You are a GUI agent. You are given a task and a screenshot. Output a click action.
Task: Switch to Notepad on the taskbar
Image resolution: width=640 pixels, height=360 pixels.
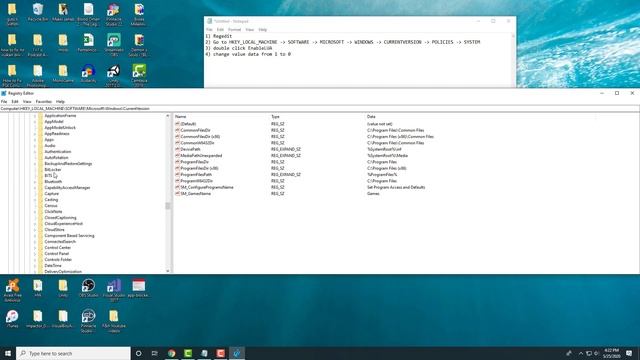coord(204,353)
